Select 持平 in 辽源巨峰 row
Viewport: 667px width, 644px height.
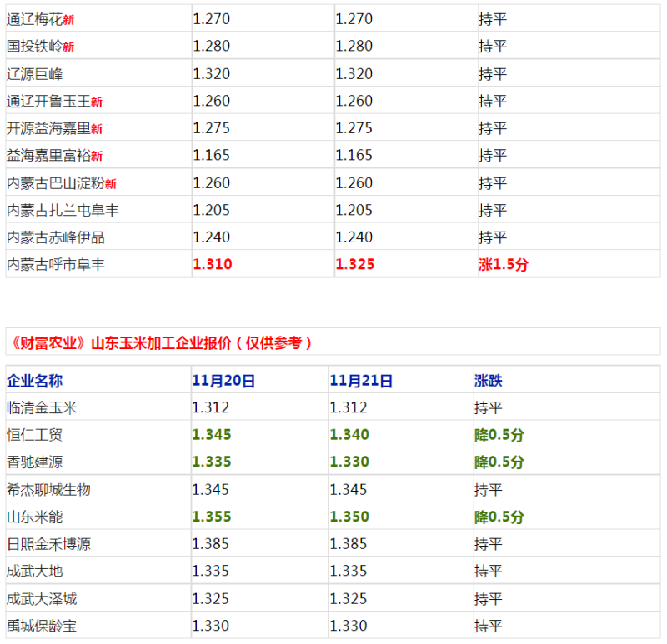pos(493,74)
